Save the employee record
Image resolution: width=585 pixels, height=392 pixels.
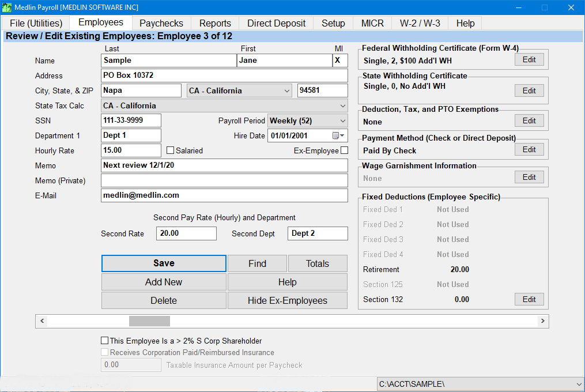tap(164, 263)
